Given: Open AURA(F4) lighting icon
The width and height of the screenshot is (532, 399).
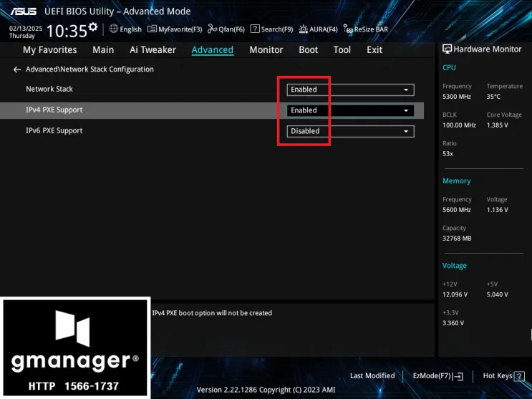Looking at the screenshot, I should 303,29.
